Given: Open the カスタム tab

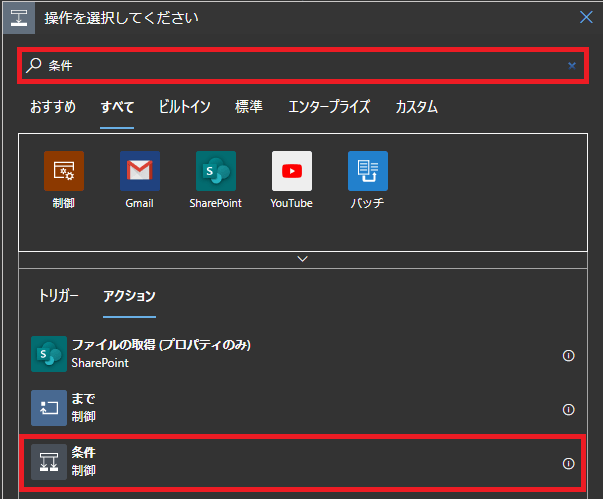Looking at the screenshot, I should [416, 106].
